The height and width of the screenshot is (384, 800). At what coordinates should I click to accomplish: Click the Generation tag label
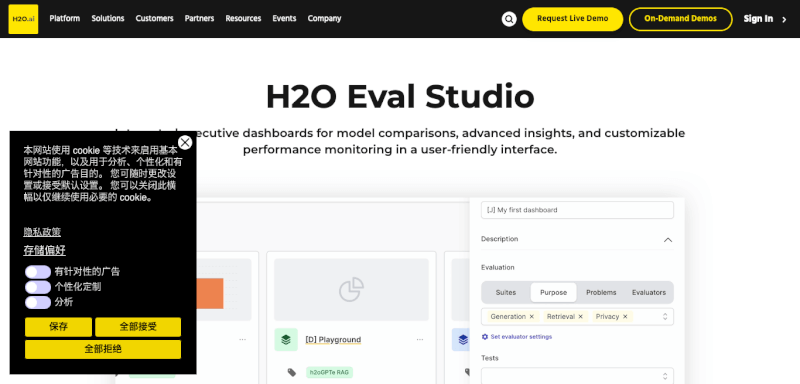(508, 317)
